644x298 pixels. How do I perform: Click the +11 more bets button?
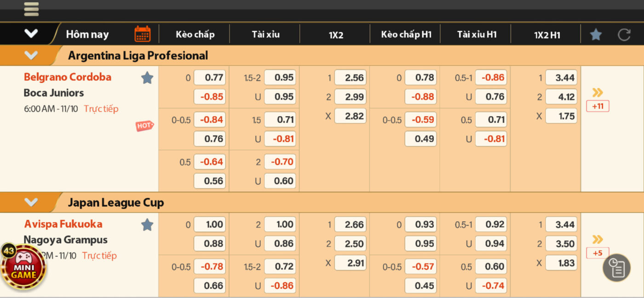point(598,106)
